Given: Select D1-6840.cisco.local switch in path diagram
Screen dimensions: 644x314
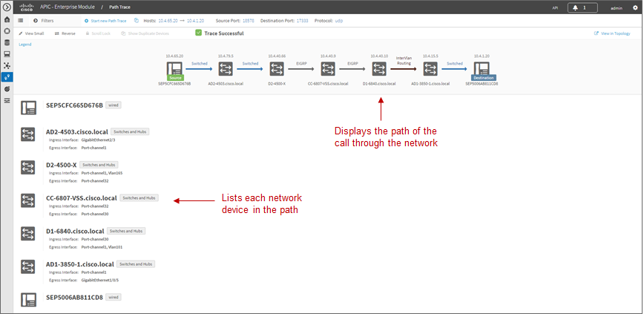Looking at the screenshot, I should click(378, 68).
